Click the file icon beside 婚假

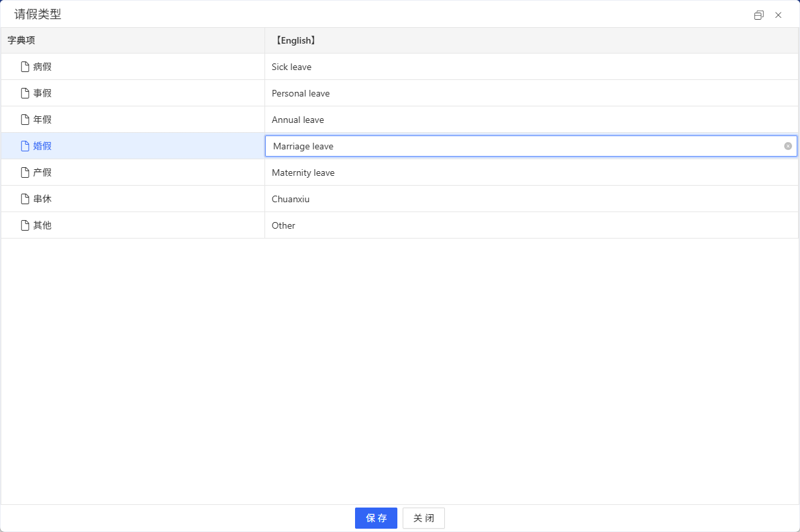point(25,146)
